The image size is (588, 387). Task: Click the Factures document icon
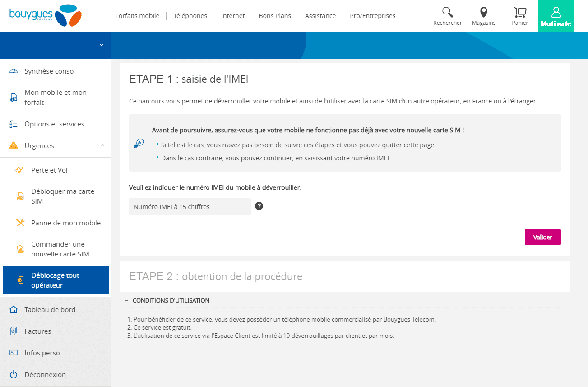tap(14, 331)
